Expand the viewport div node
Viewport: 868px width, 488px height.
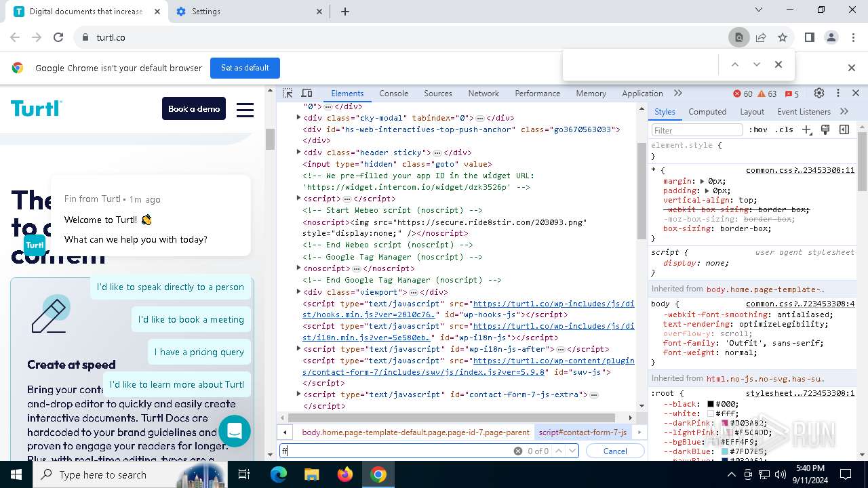pos(298,291)
